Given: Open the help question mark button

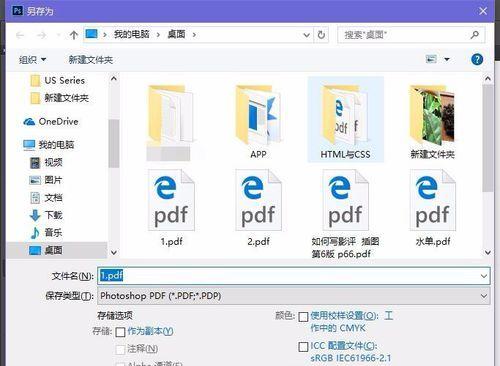Looking at the screenshot, I should (477, 60).
